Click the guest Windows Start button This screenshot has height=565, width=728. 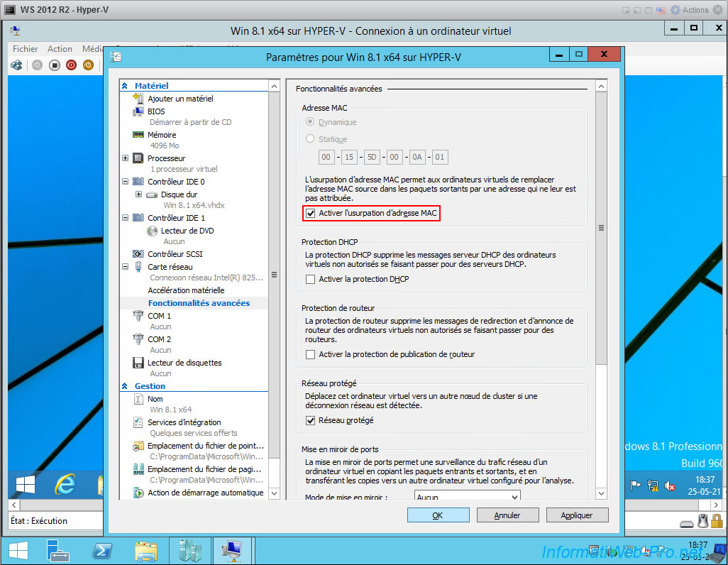25,485
